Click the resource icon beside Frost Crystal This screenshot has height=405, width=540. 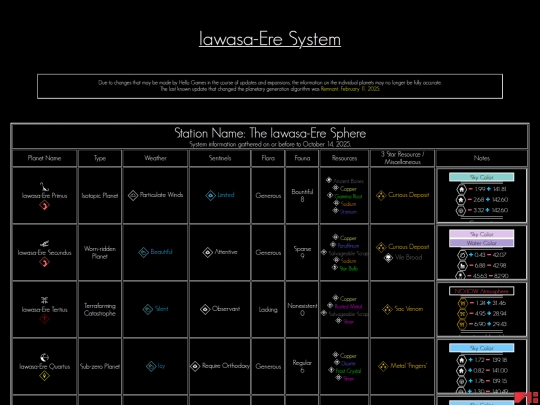coord(331,370)
